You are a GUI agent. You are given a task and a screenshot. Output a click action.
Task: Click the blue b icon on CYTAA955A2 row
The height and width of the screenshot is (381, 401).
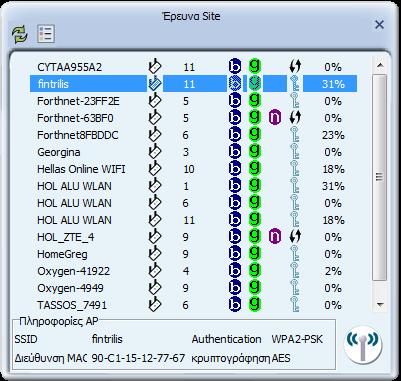(235, 67)
